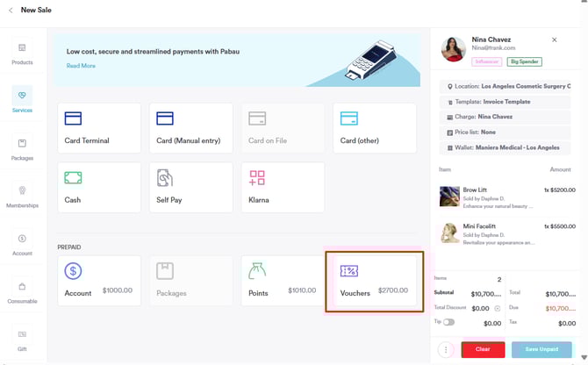Choose Klarna as payment method
Screen dimensions: 588x365
tap(282, 187)
